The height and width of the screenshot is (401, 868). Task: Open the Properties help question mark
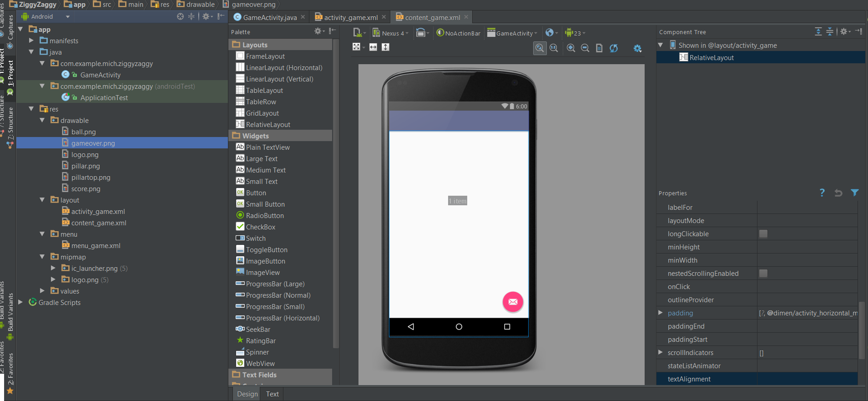[822, 193]
